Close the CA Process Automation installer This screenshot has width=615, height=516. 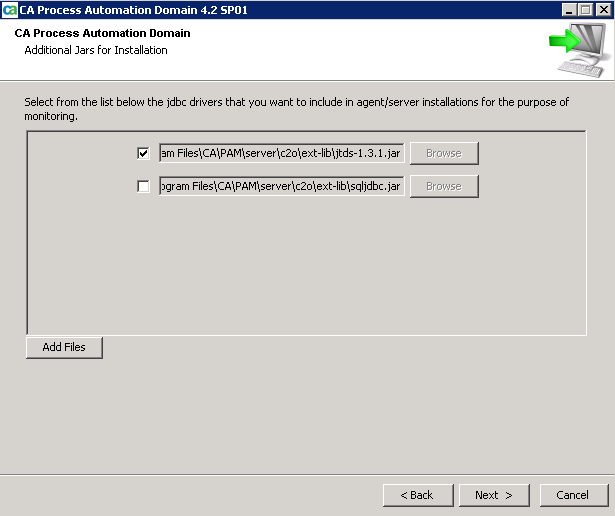click(x=602, y=9)
